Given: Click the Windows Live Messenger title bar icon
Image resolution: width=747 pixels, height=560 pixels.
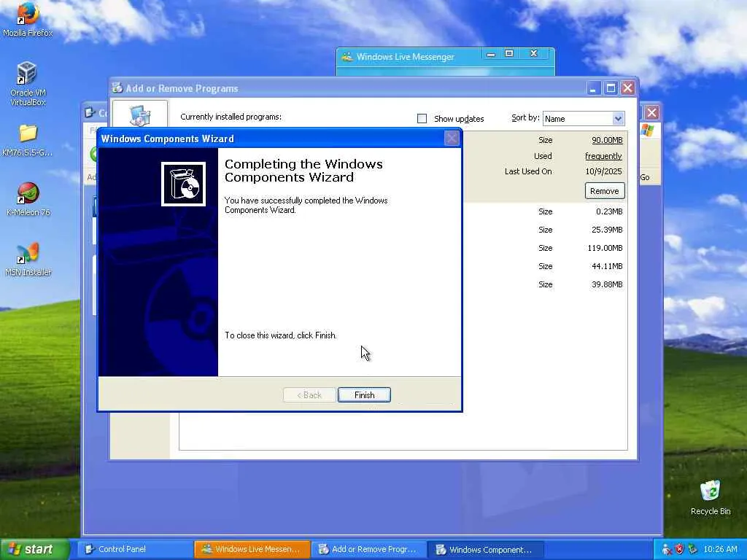Looking at the screenshot, I should 347,57.
